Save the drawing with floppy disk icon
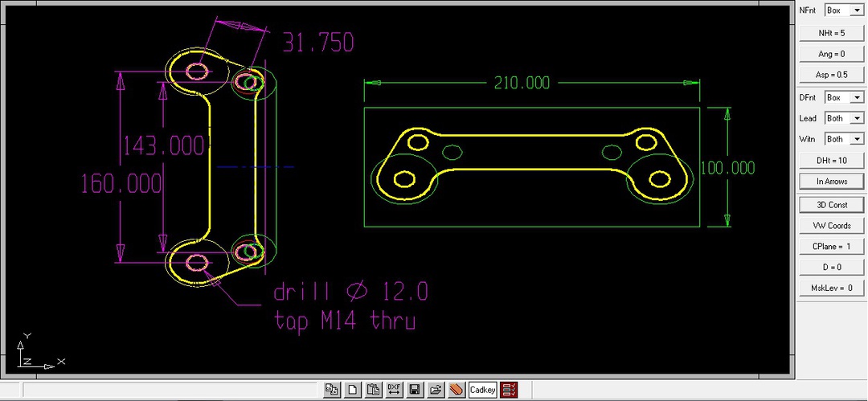The height and width of the screenshot is (401, 868). (x=416, y=391)
